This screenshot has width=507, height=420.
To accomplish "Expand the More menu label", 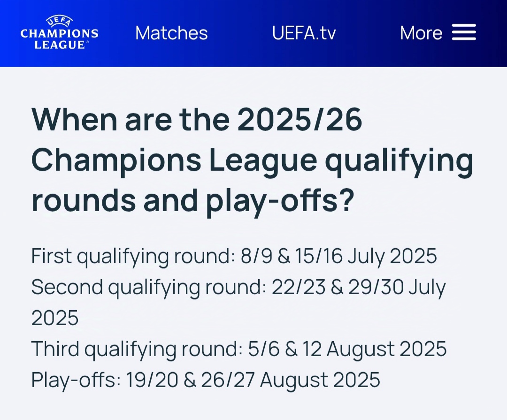I will [x=421, y=33].
